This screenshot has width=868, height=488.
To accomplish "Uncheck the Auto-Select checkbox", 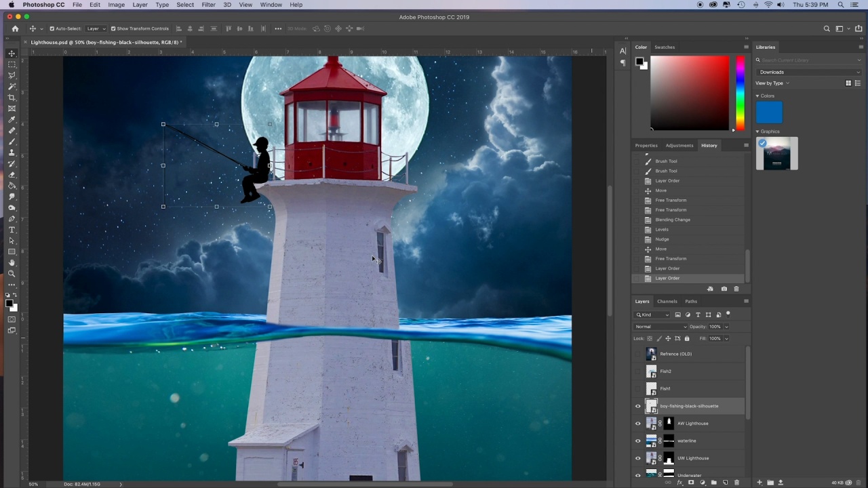I will [x=52, y=28].
